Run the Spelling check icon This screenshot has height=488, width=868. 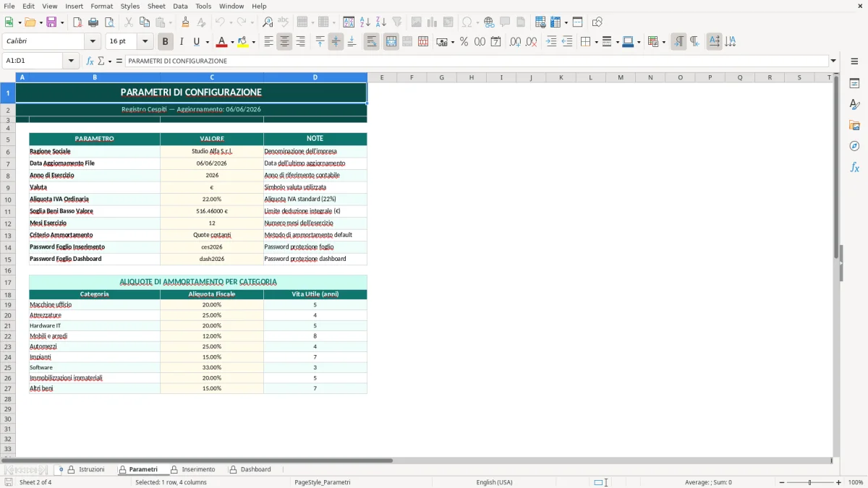coord(284,22)
